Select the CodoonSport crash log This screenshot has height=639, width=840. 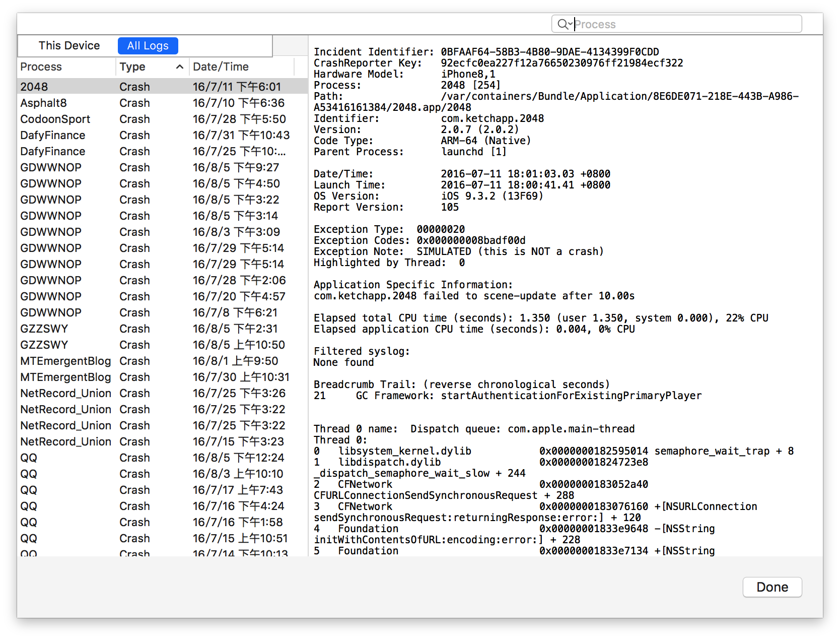[162, 119]
